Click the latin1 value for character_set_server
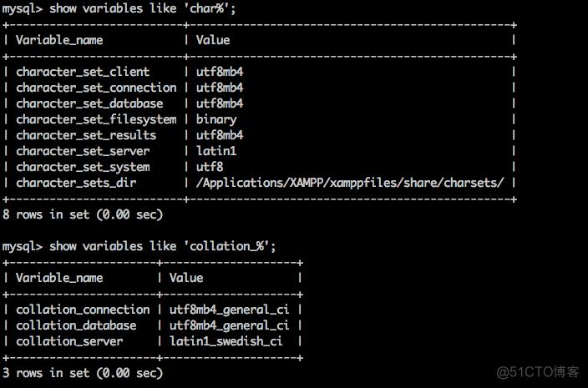Image resolution: width=588 pixels, height=388 pixels. pos(216,151)
